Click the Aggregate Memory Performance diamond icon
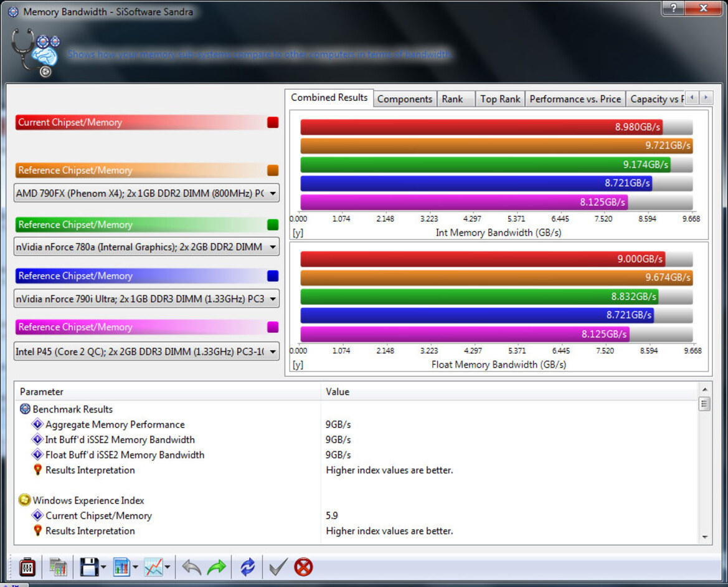The image size is (728, 587). click(x=37, y=424)
